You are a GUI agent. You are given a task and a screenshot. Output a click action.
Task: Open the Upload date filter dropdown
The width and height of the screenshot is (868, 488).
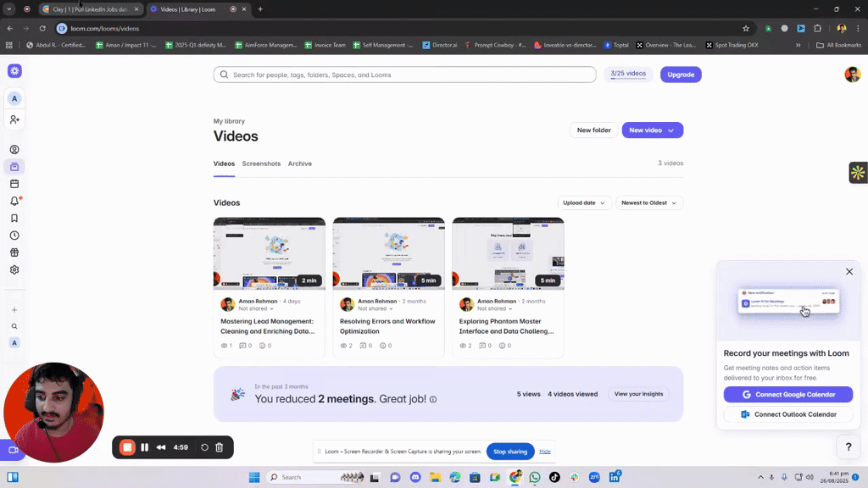[586, 202]
